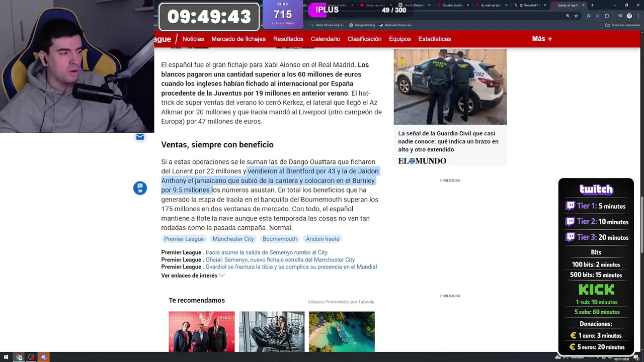Click the Manchester City tag
The width and height of the screenshot is (644, 362).
pyautogui.click(x=233, y=239)
